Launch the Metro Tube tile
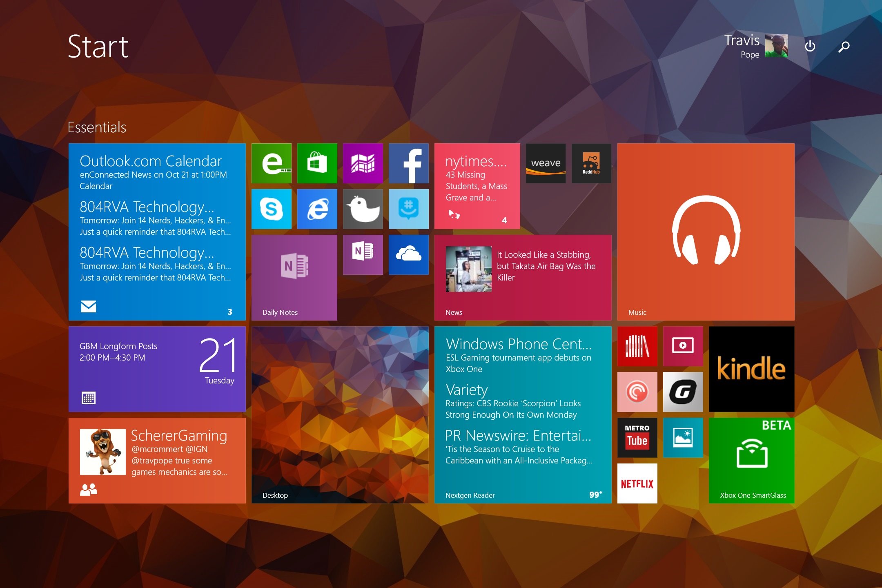The height and width of the screenshot is (588, 882). pyautogui.click(x=637, y=438)
